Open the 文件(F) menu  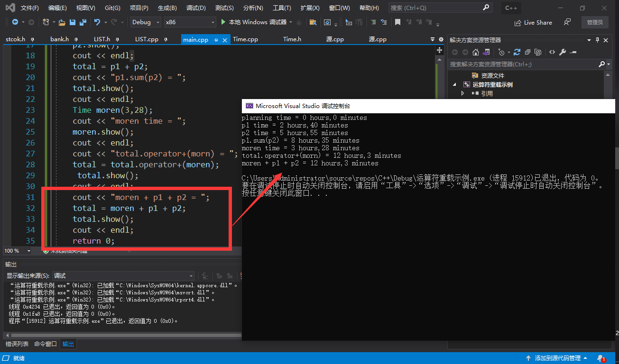click(30, 8)
